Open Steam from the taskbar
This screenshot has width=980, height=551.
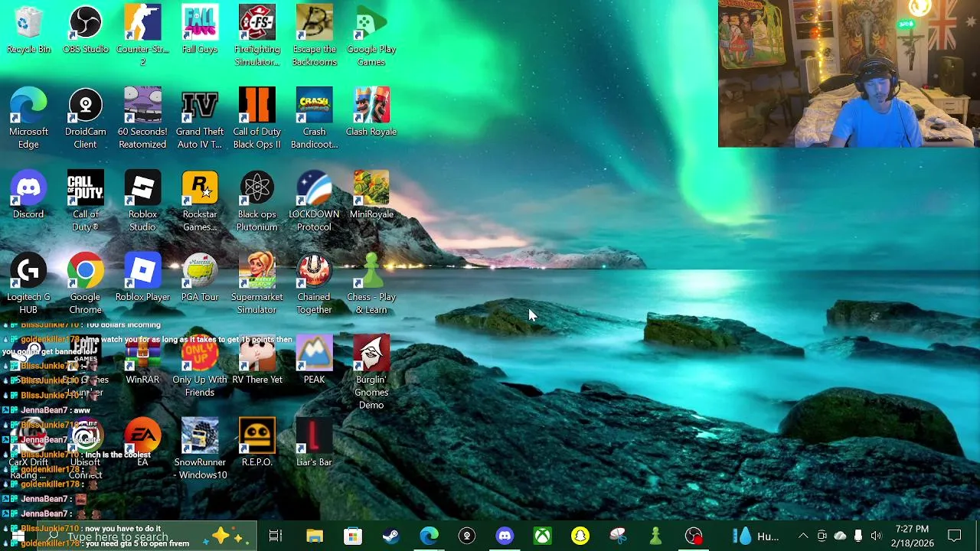[x=390, y=536]
